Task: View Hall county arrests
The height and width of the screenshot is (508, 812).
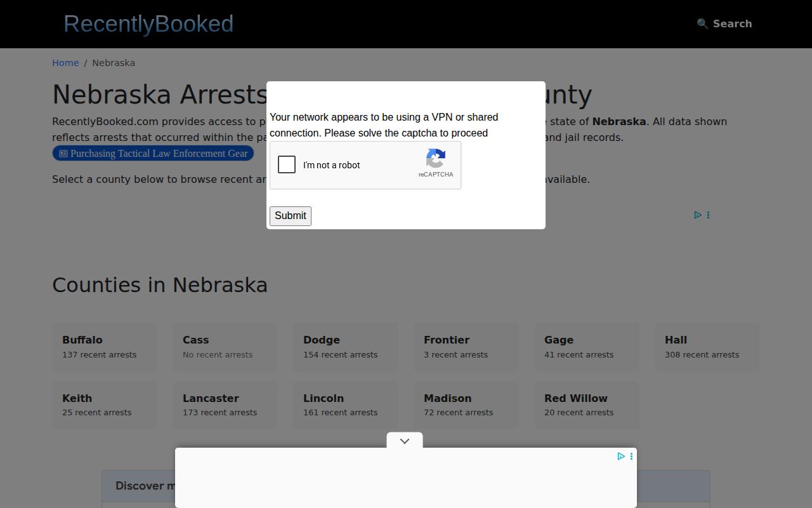Action: (707, 347)
